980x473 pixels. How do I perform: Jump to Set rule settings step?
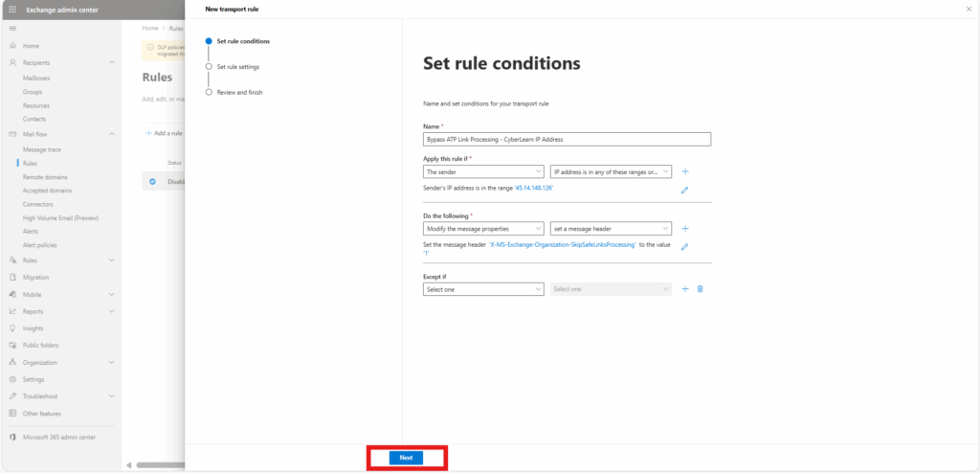[233, 66]
